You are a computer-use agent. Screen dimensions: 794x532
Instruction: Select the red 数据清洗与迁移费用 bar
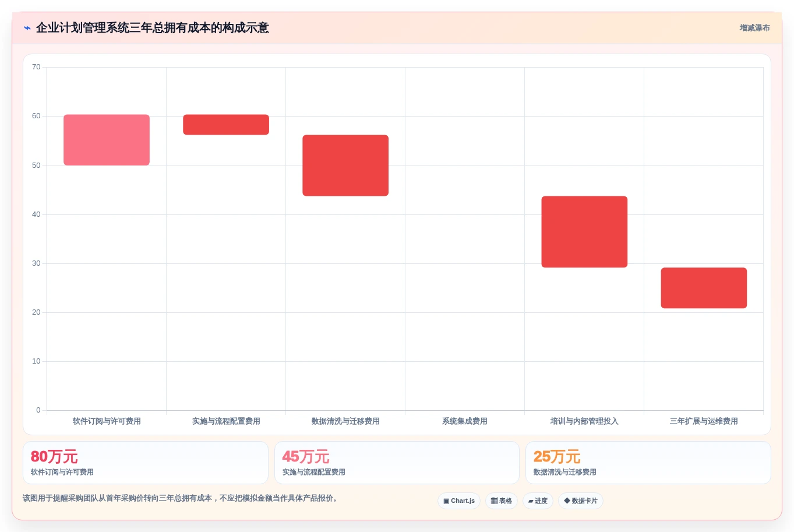(345, 165)
